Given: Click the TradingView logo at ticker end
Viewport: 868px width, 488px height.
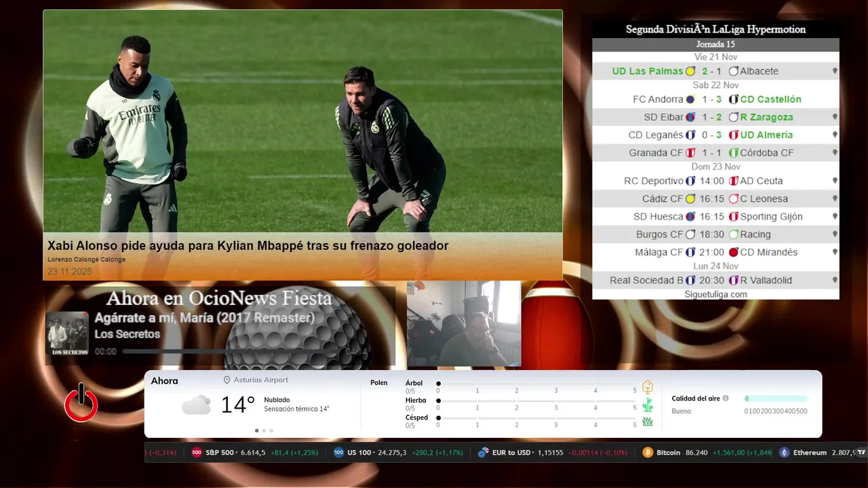Looking at the screenshot, I should 861,453.
